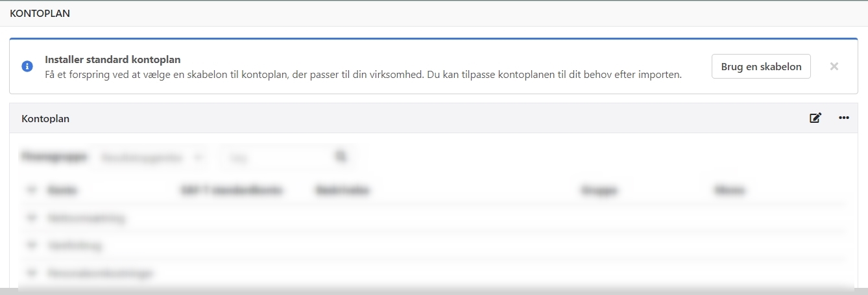Click the Kontoplan panel header label
This screenshot has height=295, width=868.
point(45,119)
